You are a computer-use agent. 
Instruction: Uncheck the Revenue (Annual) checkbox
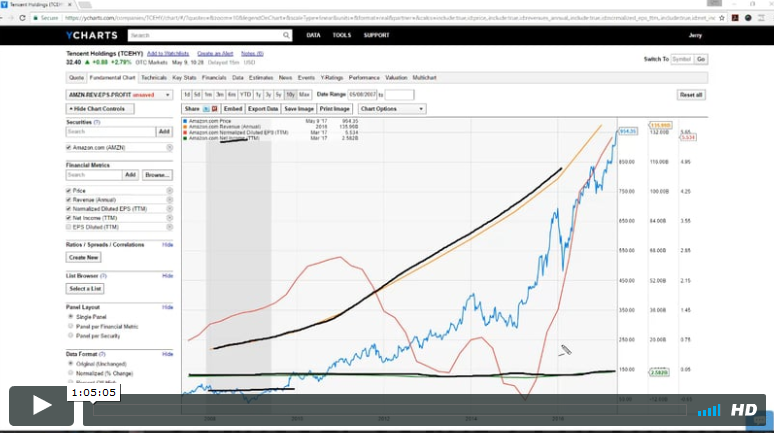(68, 199)
